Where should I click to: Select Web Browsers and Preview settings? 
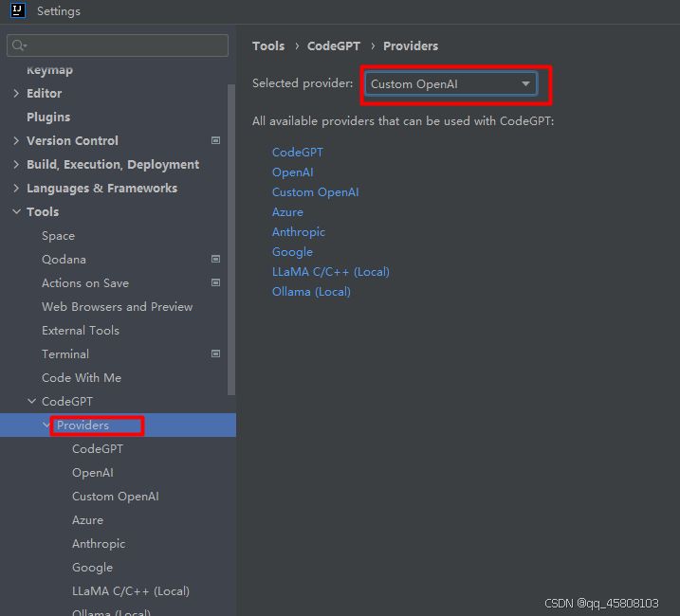117,306
